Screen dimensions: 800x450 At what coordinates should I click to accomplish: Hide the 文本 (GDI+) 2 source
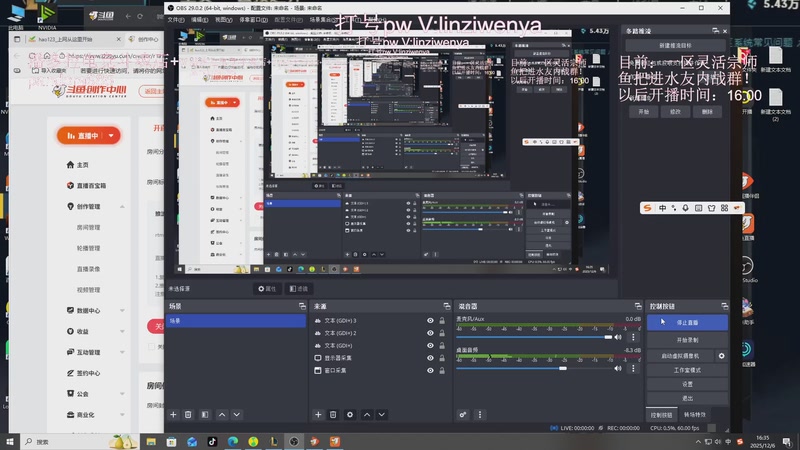[x=430, y=333]
